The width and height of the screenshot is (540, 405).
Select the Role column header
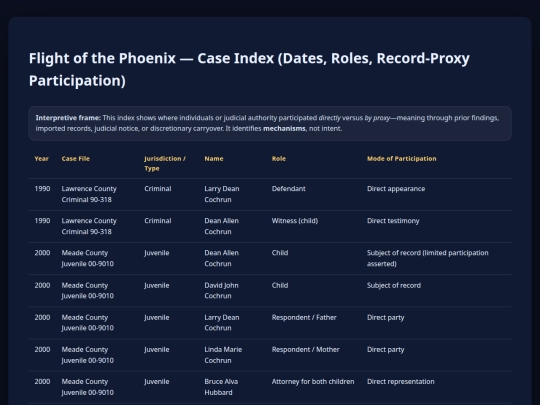point(279,159)
